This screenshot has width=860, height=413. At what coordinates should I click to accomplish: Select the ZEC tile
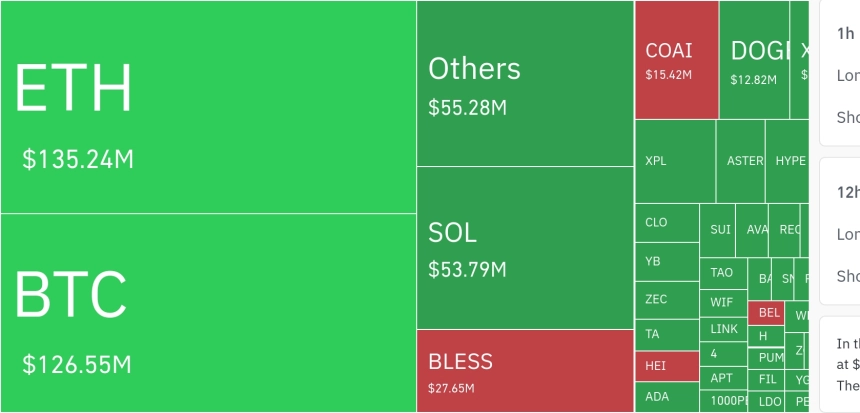pos(666,299)
